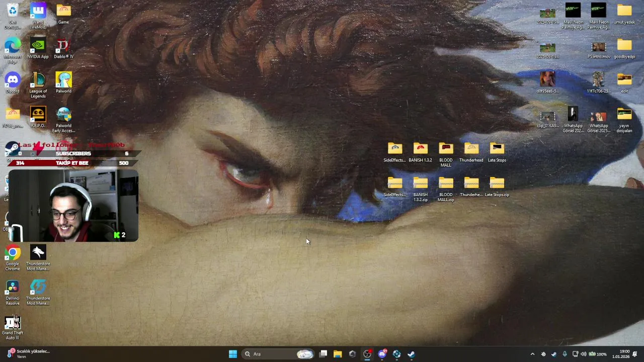Image resolution: width=644 pixels, height=362 pixels.
Task: Select the Diablo IV shortcut
Action: pos(63,49)
